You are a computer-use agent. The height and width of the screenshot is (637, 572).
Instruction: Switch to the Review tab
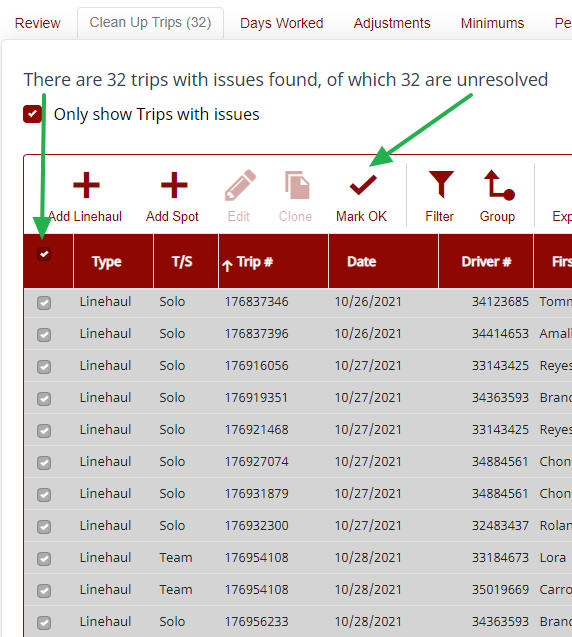pyautogui.click(x=37, y=23)
